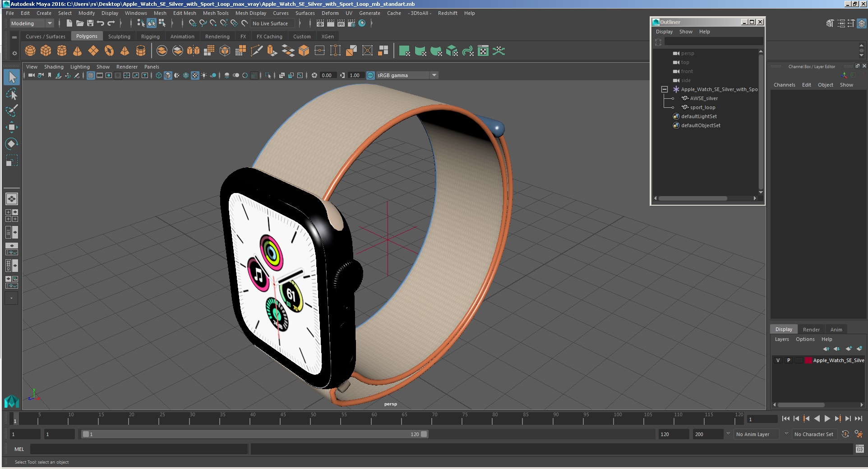The width and height of the screenshot is (868, 469).
Task: Open the No Anim Layer dropdown
Action: [757, 434]
